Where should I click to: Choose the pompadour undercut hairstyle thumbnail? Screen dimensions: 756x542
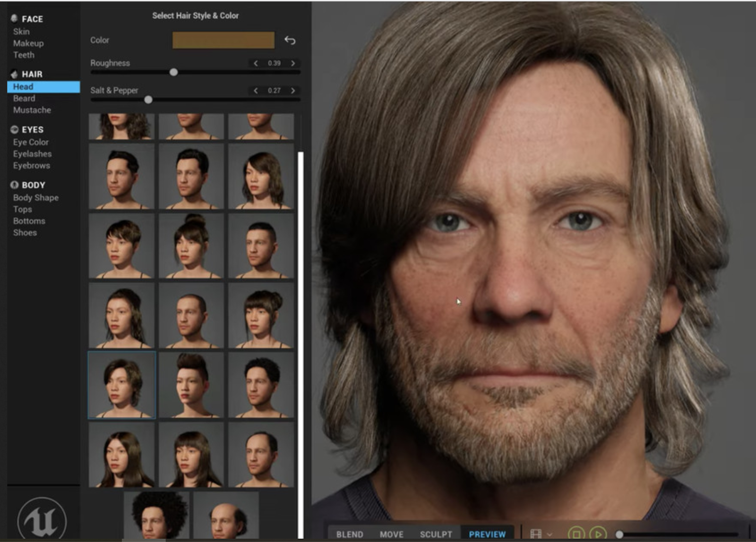click(x=191, y=385)
